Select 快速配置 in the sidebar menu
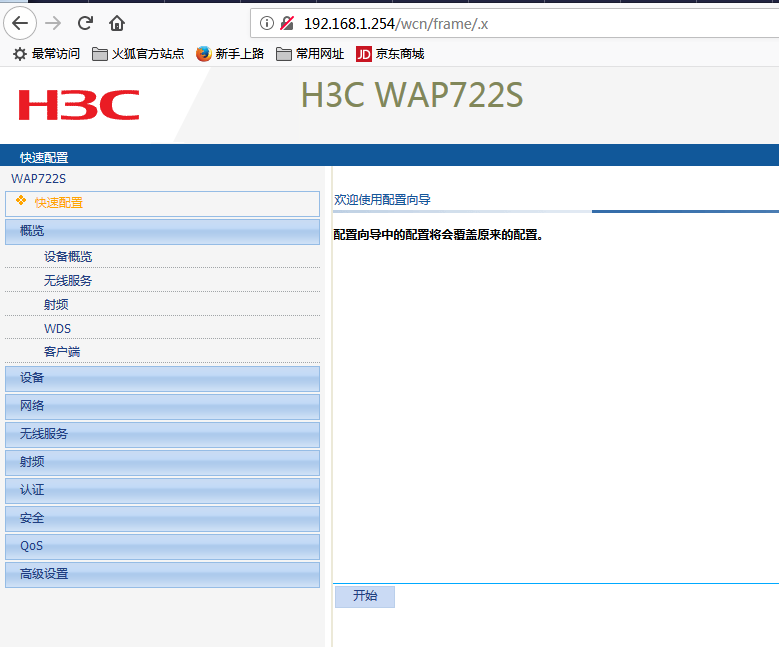The height and width of the screenshot is (647, 779). tap(162, 203)
